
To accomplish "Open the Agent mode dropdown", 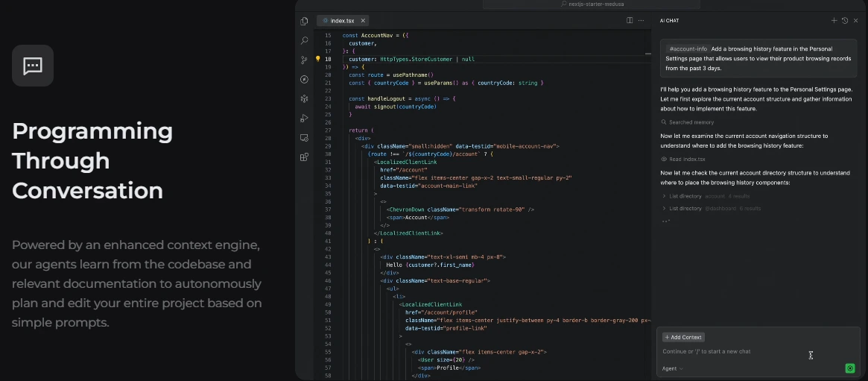I will coord(672,368).
